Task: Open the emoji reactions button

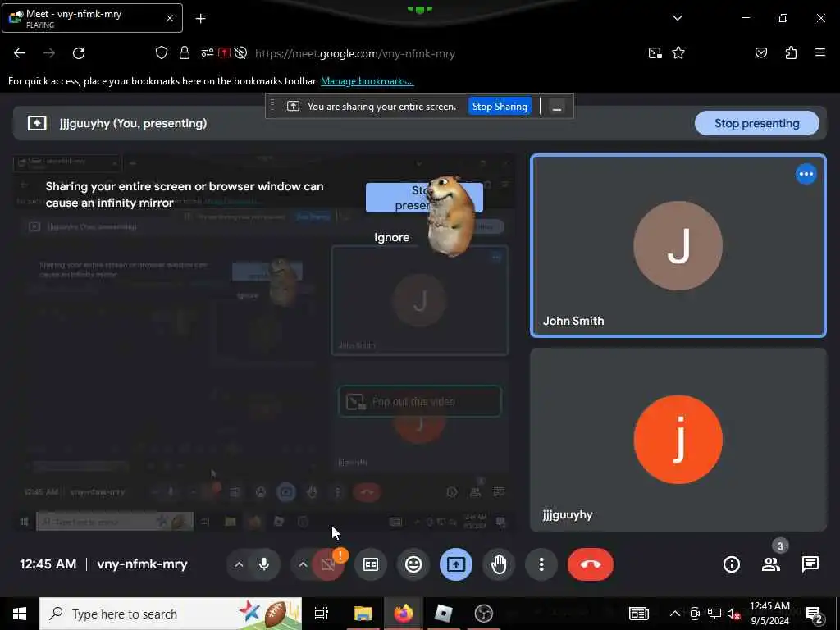Action: pos(413,564)
